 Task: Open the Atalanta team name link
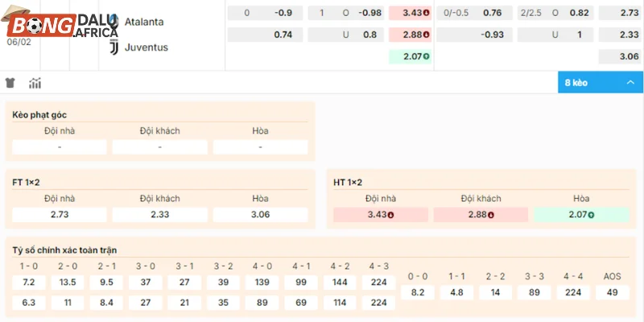[x=144, y=22]
